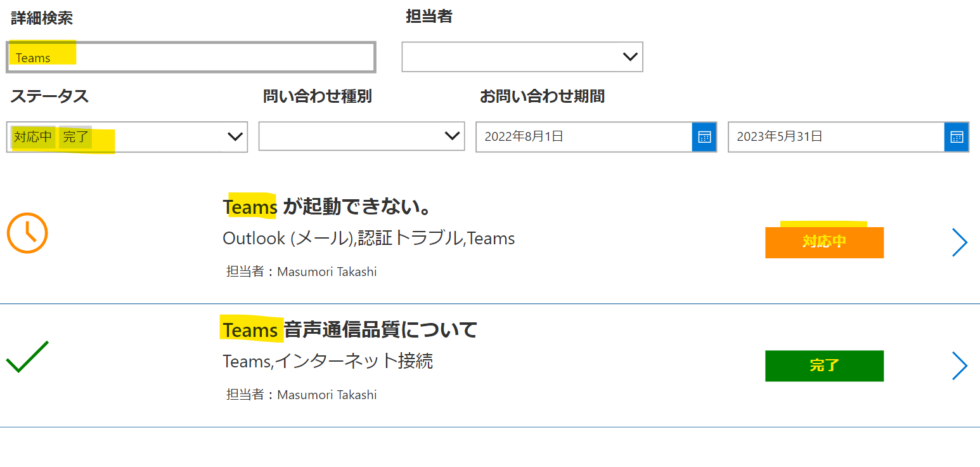The image size is (980, 467).
Task: Open the ticket 'Teams が起動できない。'
Action: click(x=327, y=207)
